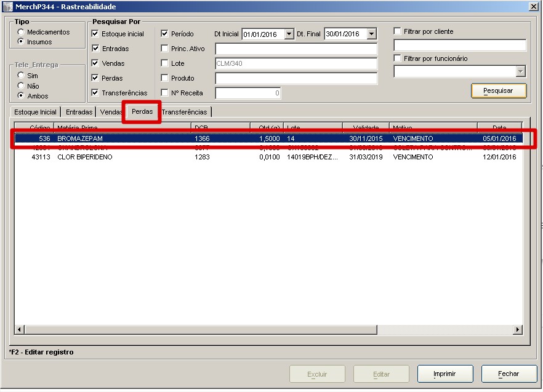The image size is (543, 392).
Task: Click the MerchP344 window title icon
Action: [x=8, y=6]
